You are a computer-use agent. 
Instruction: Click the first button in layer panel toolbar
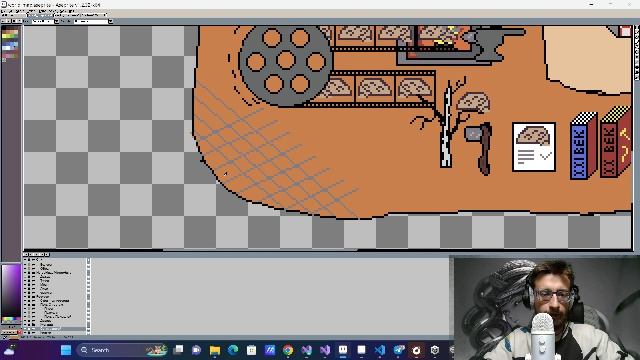[26, 254]
